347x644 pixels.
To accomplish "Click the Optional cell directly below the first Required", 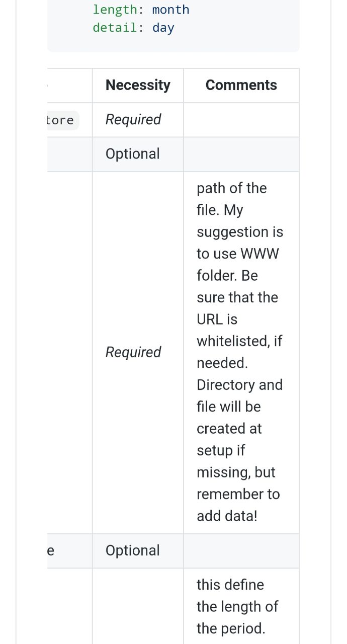I will (133, 153).
